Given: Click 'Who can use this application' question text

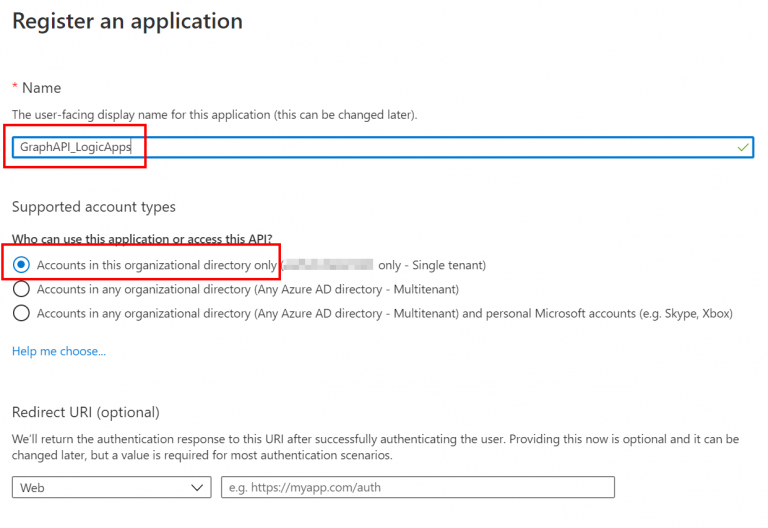Looking at the screenshot, I should [x=142, y=239].
